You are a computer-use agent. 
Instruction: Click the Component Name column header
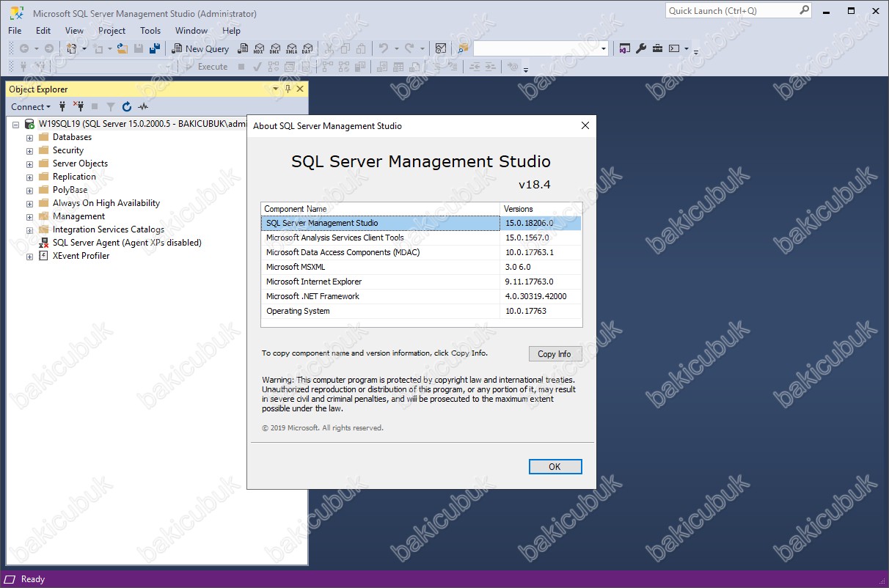381,209
